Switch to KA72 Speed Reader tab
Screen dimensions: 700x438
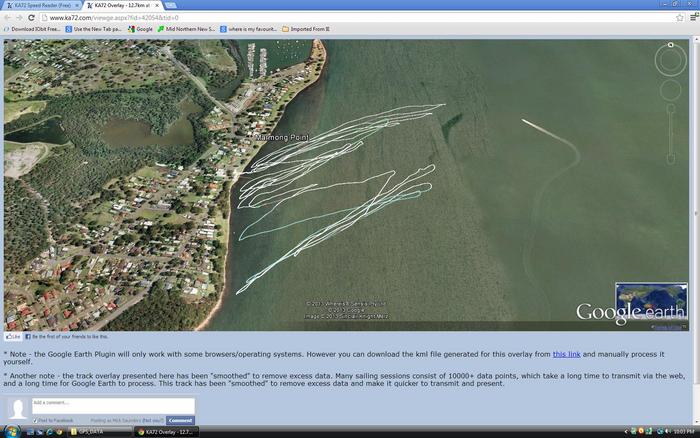[40, 6]
